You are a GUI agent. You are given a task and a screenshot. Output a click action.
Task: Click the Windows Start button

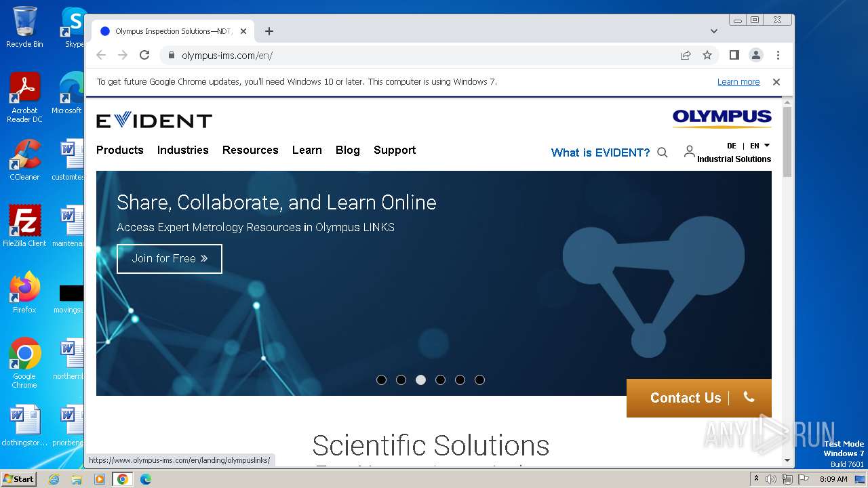click(18, 479)
